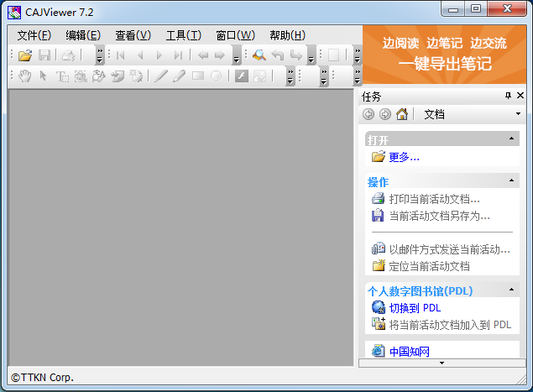Expand toolbar options arrow beside picture icon
Screen dimensions: 533x392
click(x=290, y=76)
